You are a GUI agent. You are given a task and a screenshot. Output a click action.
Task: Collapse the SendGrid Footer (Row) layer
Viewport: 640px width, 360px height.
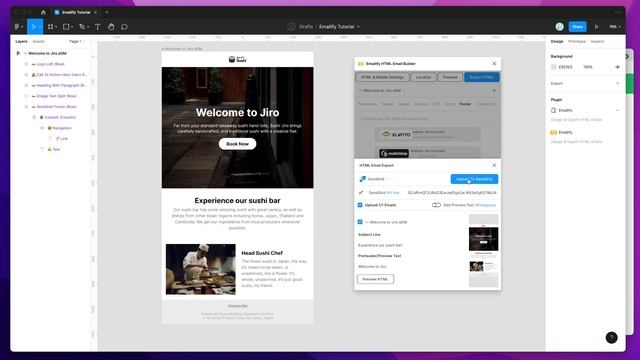click(26, 107)
